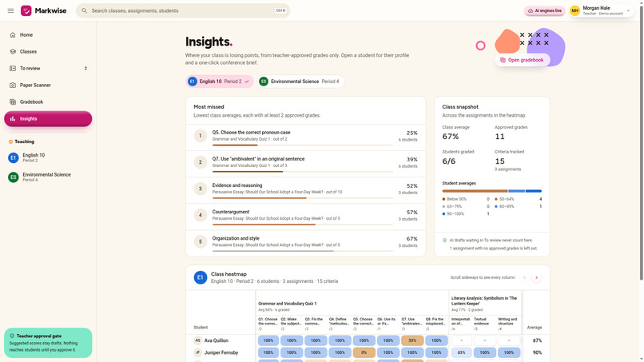Open Paper Scanner in the sidebar
Screen dimensions: 644x362
point(48,85)
